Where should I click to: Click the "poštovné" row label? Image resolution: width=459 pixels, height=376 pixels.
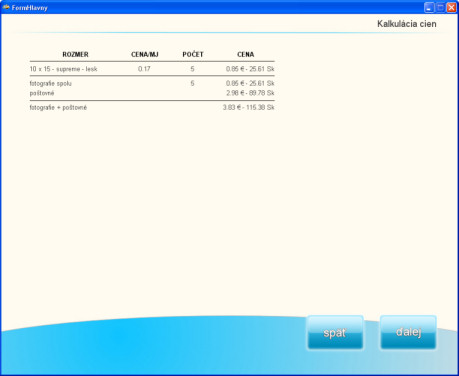tap(42, 93)
